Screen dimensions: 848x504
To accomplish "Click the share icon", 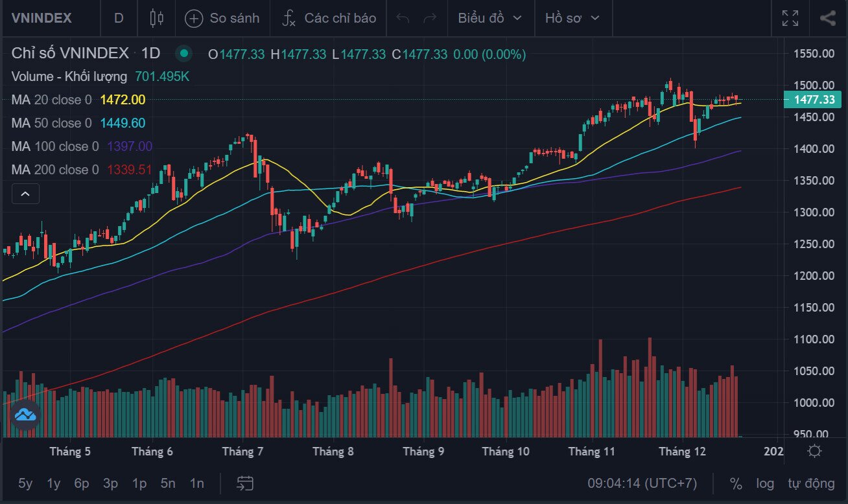I will [x=827, y=18].
